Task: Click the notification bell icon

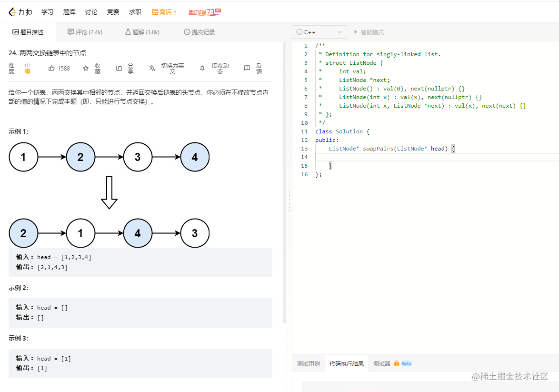Action: pyautogui.click(x=202, y=68)
